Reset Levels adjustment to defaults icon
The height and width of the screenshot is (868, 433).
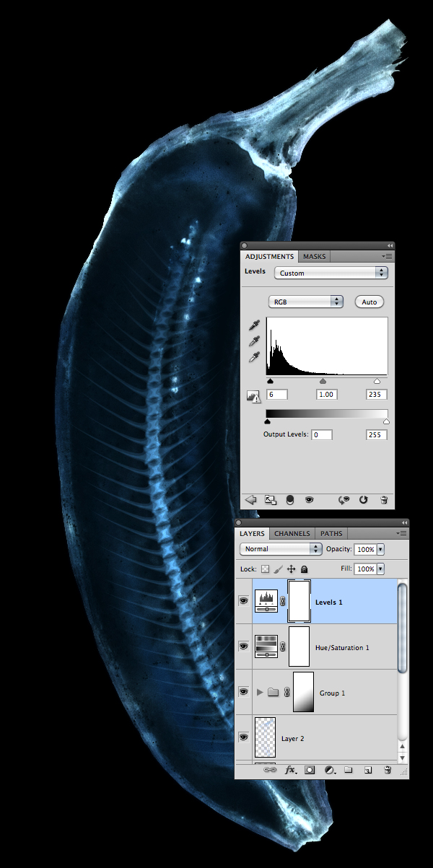click(x=364, y=499)
